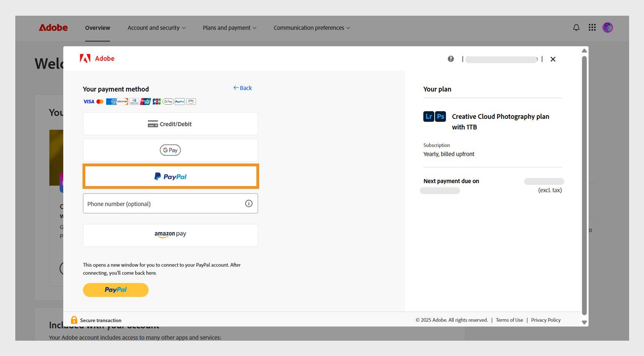Click the JCB card logo
This screenshot has height=356, width=644.
(x=157, y=101)
